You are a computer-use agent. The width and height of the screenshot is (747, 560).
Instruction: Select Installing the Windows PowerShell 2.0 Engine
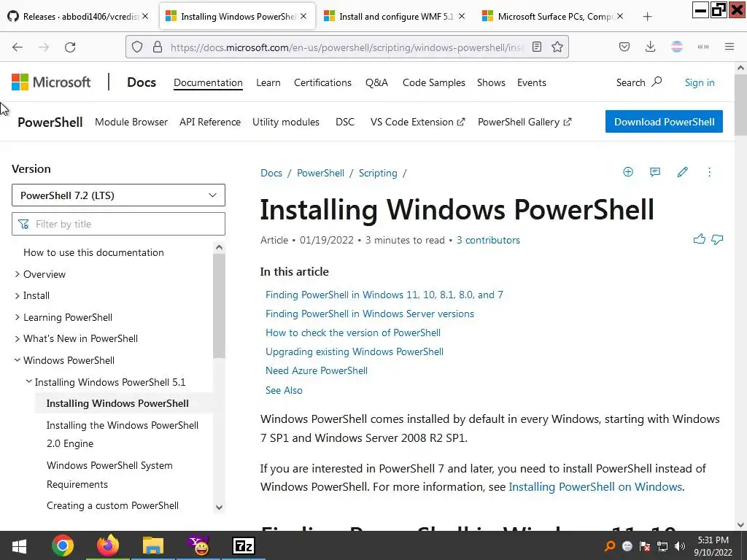(x=123, y=435)
